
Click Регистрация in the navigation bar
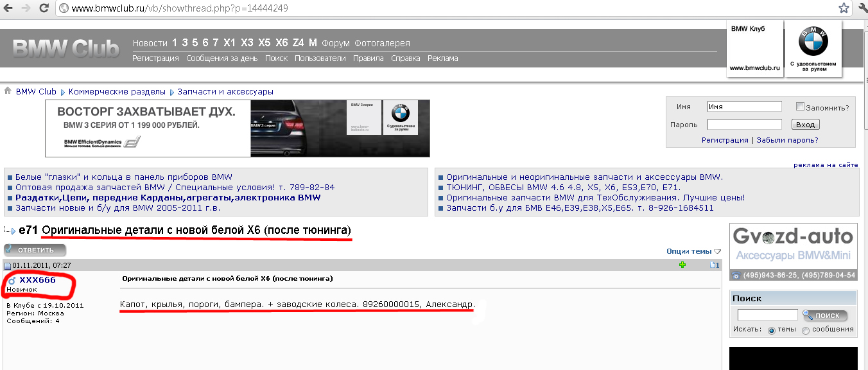click(155, 58)
